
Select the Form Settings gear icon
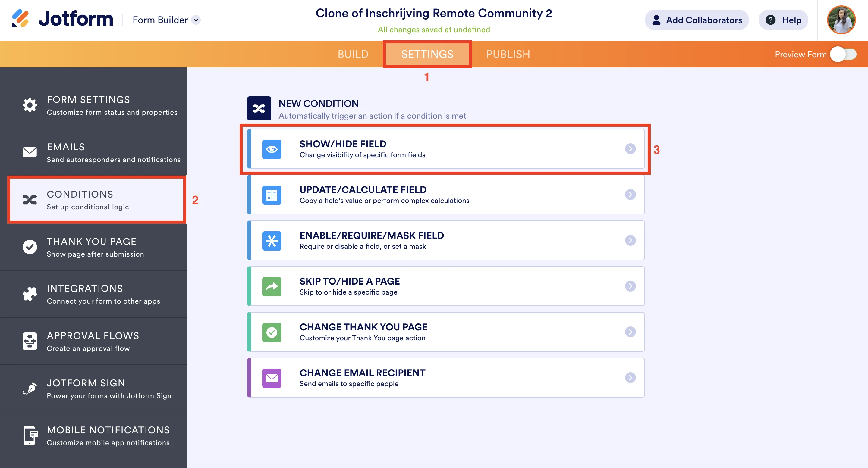pyautogui.click(x=30, y=105)
